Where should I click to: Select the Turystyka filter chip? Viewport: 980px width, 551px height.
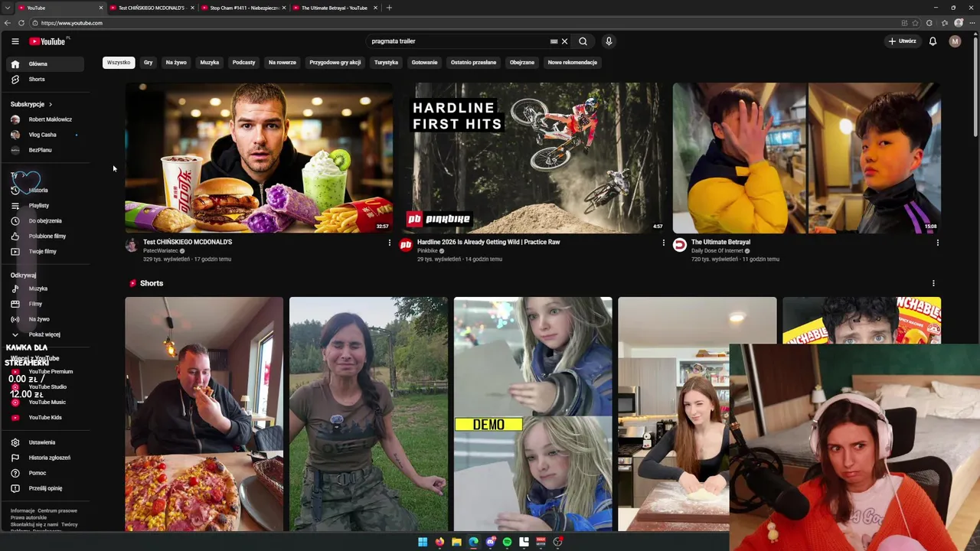[386, 63]
